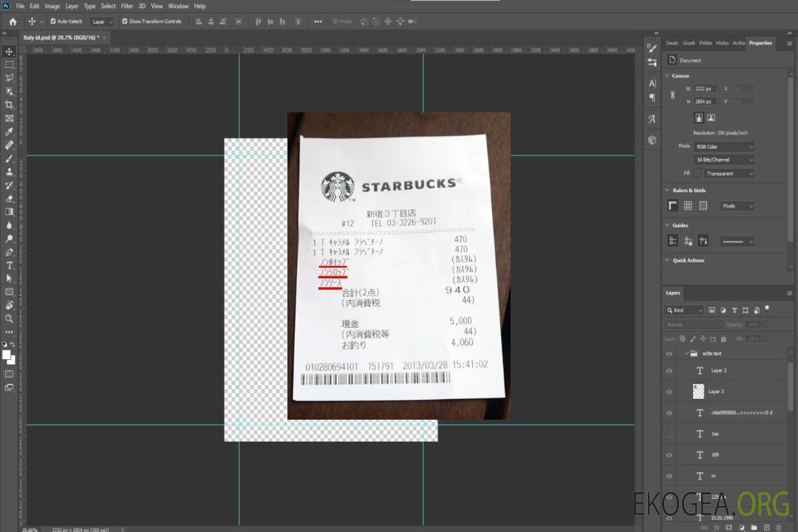Set canvas to landscape orientation
Image resolution: width=798 pixels, height=532 pixels.
(x=711, y=118)
